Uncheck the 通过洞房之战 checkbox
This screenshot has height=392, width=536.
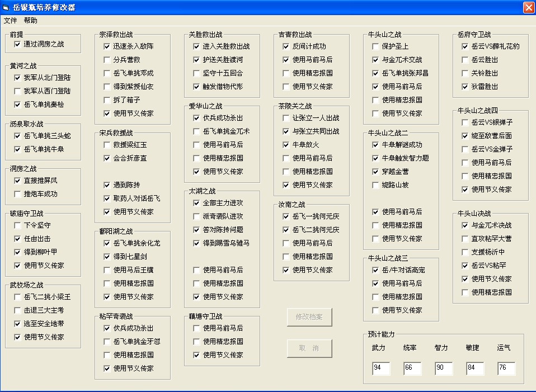click(17, 44)
